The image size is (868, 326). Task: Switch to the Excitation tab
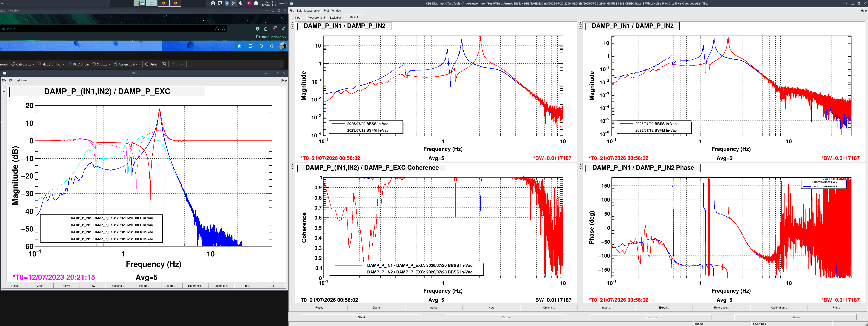[x=335, y=17]
